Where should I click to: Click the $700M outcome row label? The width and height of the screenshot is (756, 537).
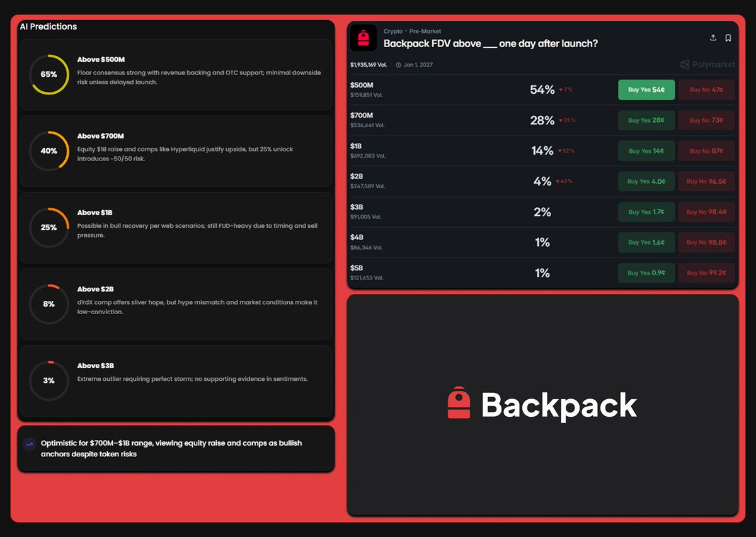coord(362,116)
